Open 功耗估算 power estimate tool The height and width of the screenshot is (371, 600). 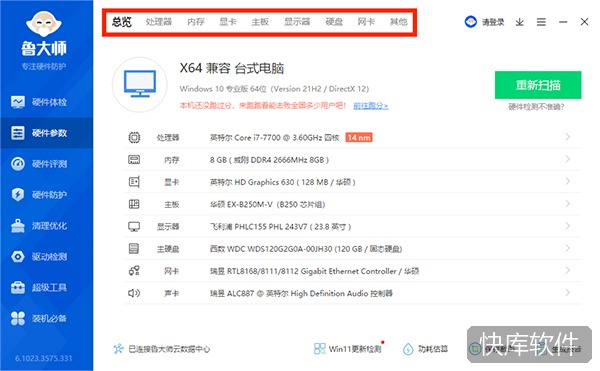coord(425,348)
